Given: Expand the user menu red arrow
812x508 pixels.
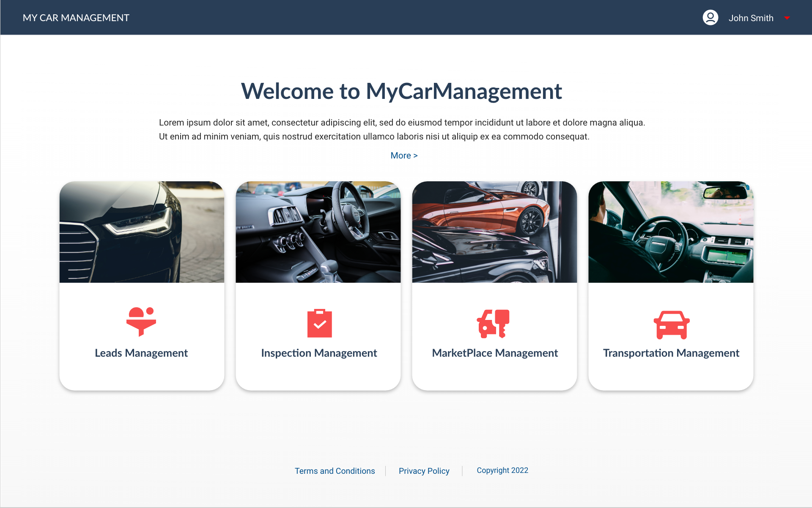Looking at the screenshot, I should click(x=787, y=18).
